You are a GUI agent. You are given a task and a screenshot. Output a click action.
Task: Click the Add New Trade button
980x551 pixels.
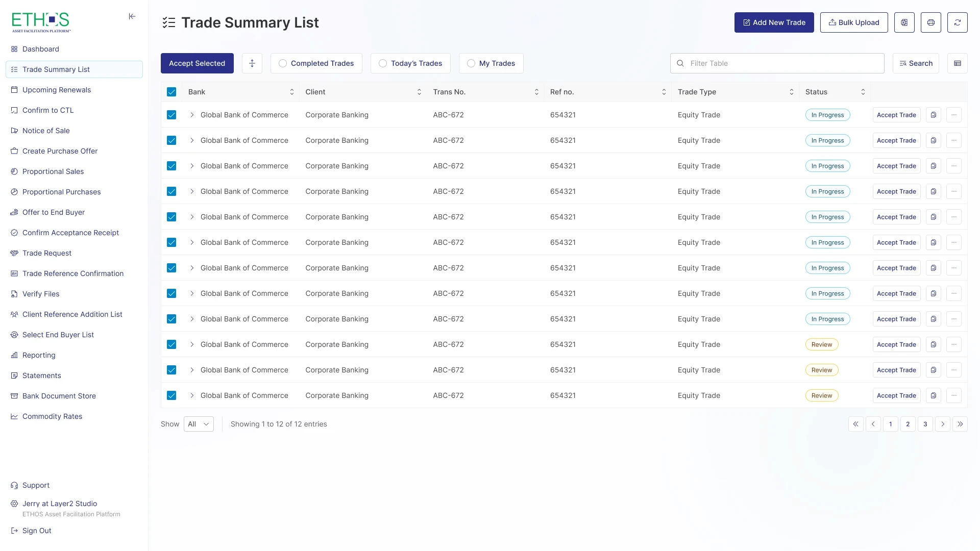[x=774, y=22]
